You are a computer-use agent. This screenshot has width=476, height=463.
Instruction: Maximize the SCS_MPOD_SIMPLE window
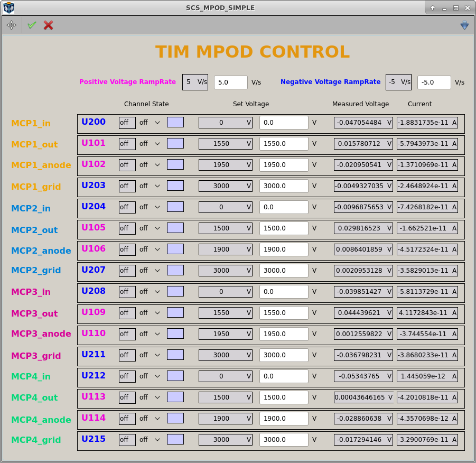456,8
